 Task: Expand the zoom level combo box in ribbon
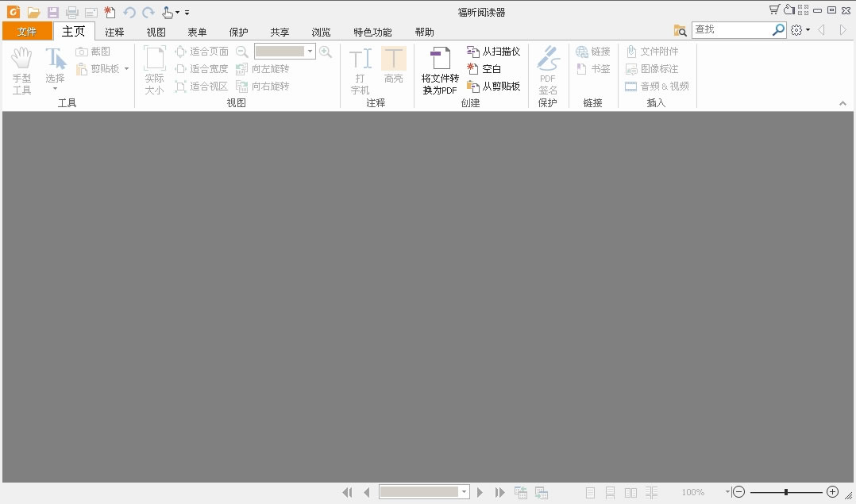pyautogui.click(x=310, y=52)
